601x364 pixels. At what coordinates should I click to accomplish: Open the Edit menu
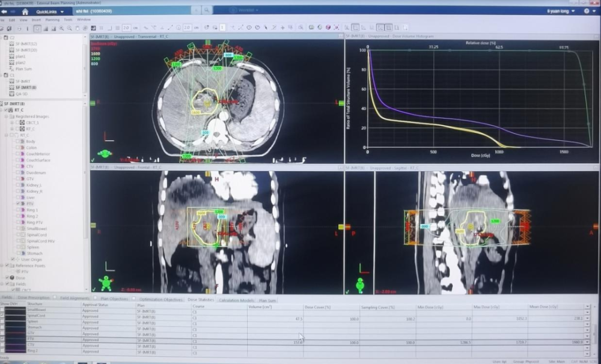12,20
